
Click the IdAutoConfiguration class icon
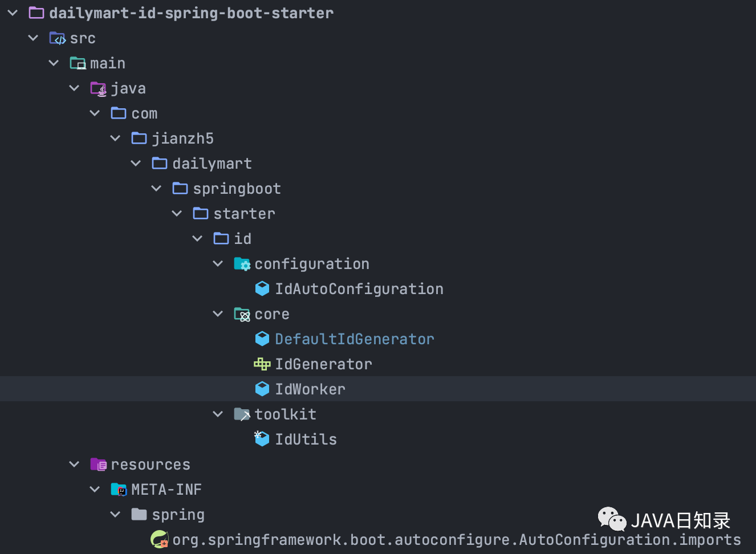click(262, 289)
